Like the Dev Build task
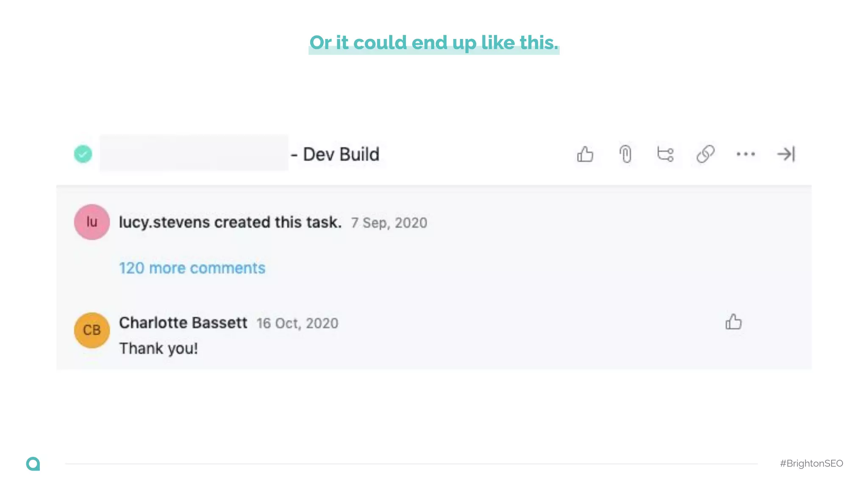 tap(585, 154)
